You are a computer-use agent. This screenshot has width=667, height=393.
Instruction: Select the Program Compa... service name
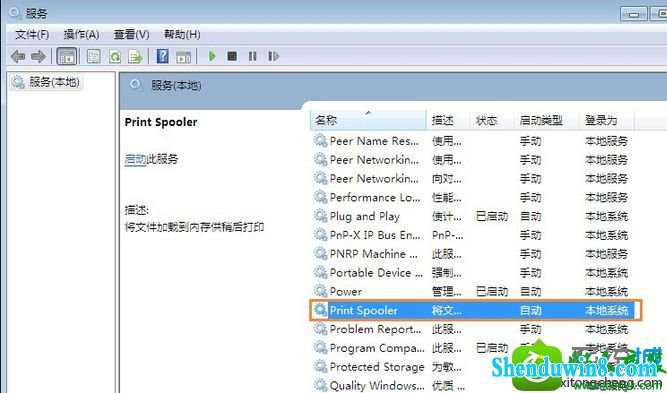pos(377,348)
